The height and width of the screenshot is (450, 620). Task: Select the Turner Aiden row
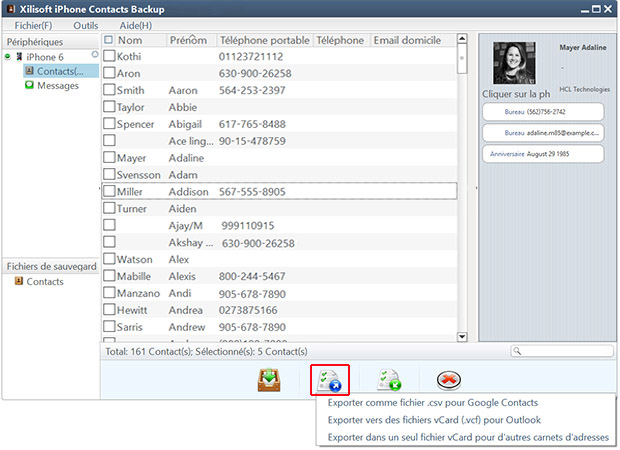279,208
